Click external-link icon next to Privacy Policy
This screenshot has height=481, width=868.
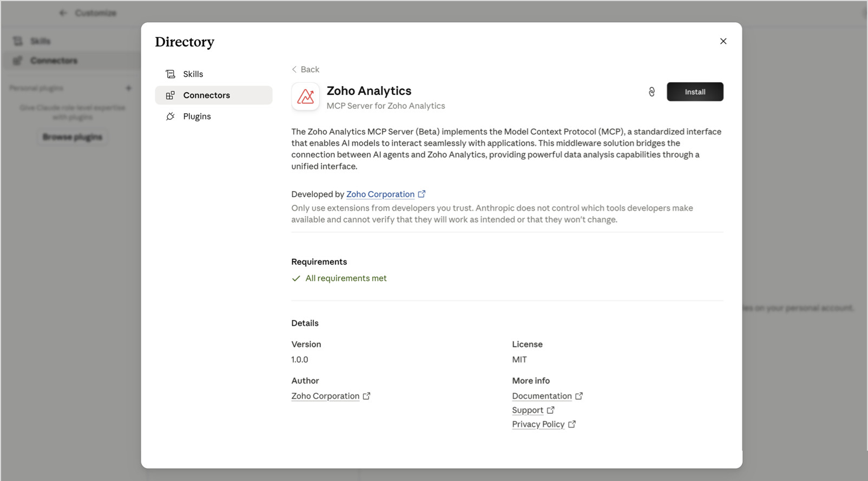(x=572, y=424)
